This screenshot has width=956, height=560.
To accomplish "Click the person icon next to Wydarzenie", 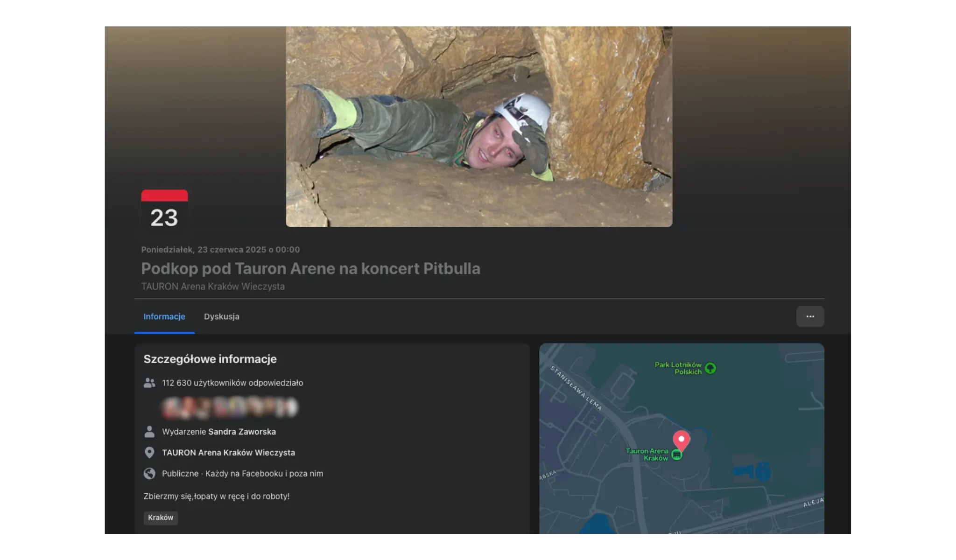I will click(149, 432).
